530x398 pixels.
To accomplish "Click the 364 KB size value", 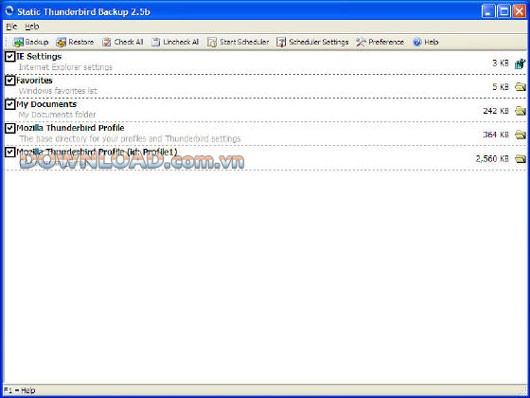I will click(x=496, y=135).
